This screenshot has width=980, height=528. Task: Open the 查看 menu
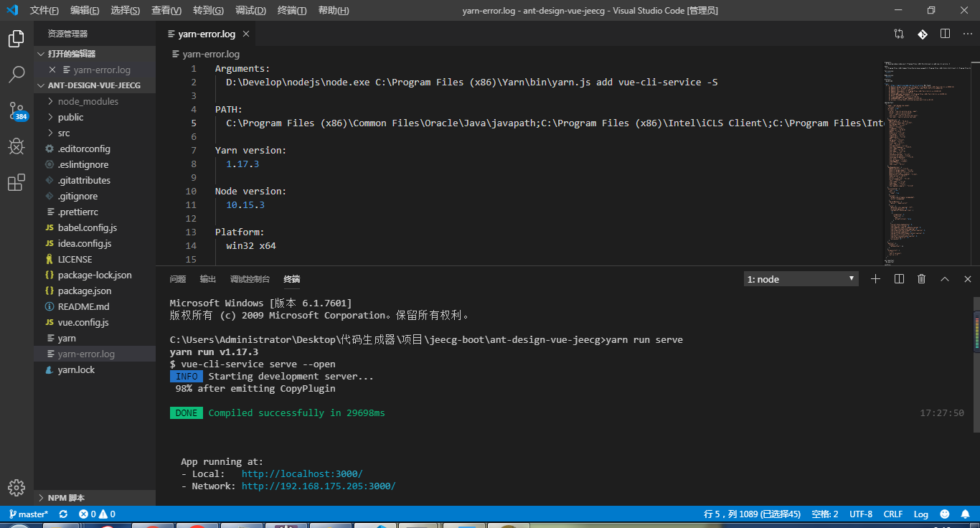point(166,10)
